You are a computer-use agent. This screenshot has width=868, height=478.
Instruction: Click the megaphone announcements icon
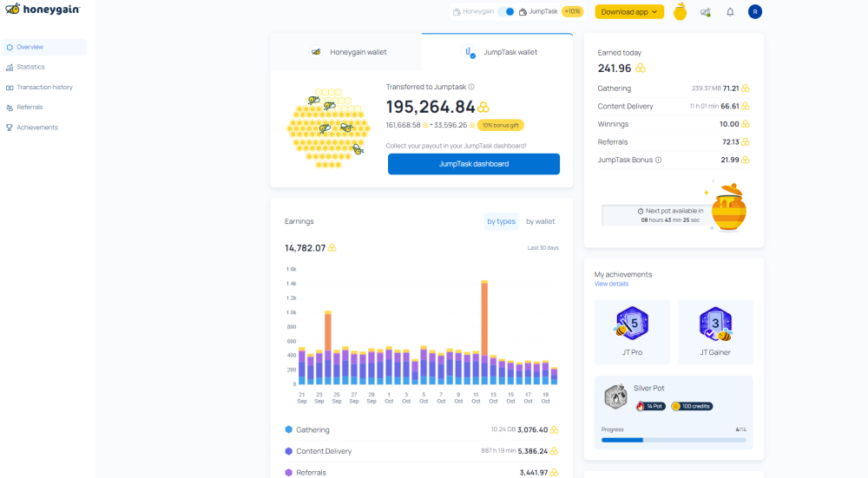705,12
